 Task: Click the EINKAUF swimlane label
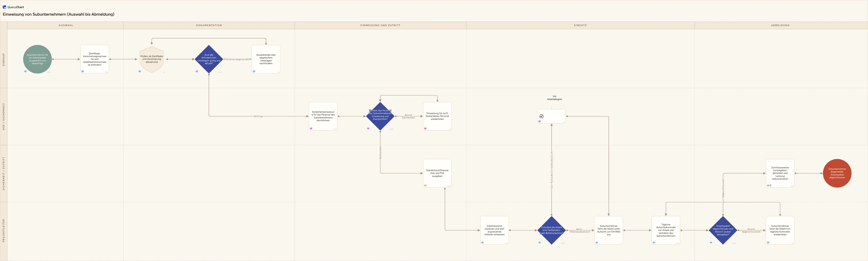coord(4,59)
